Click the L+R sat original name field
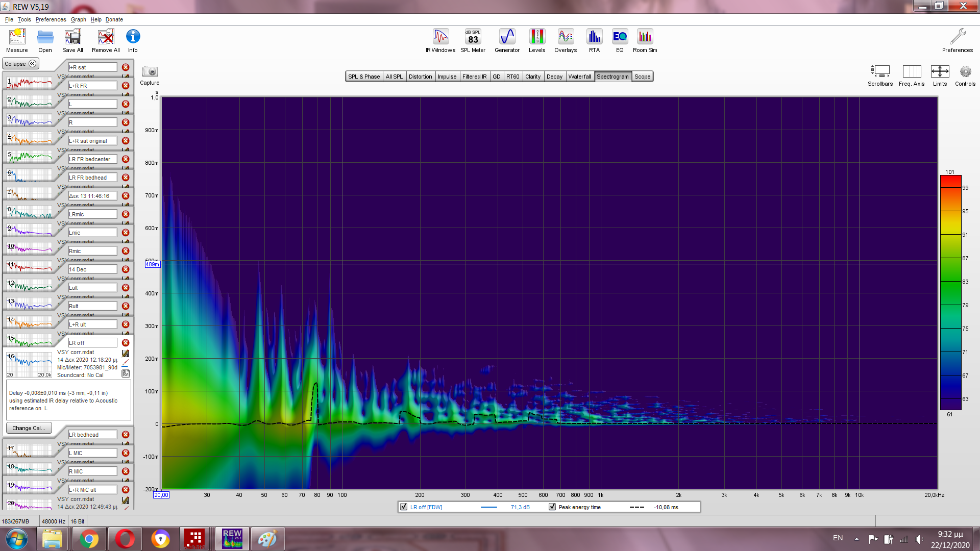Viewport: 980px width, 551px height. coord(92,141)
